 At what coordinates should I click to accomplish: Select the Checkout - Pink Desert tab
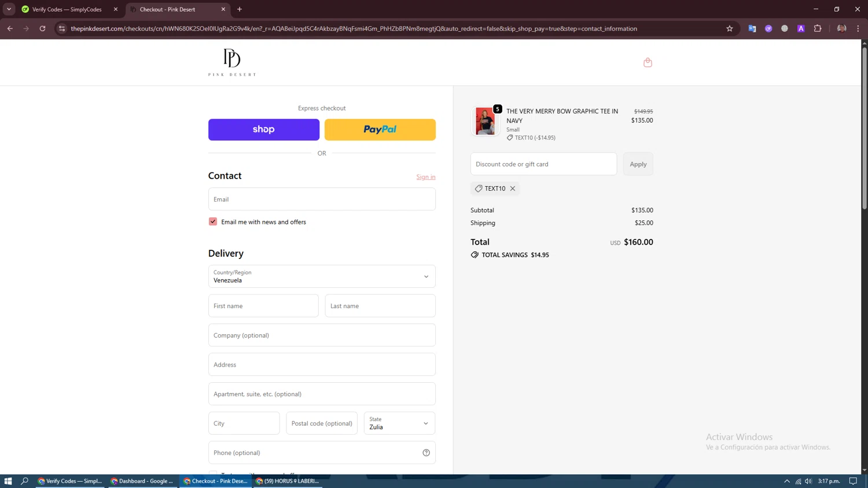(x=177, y=9)
